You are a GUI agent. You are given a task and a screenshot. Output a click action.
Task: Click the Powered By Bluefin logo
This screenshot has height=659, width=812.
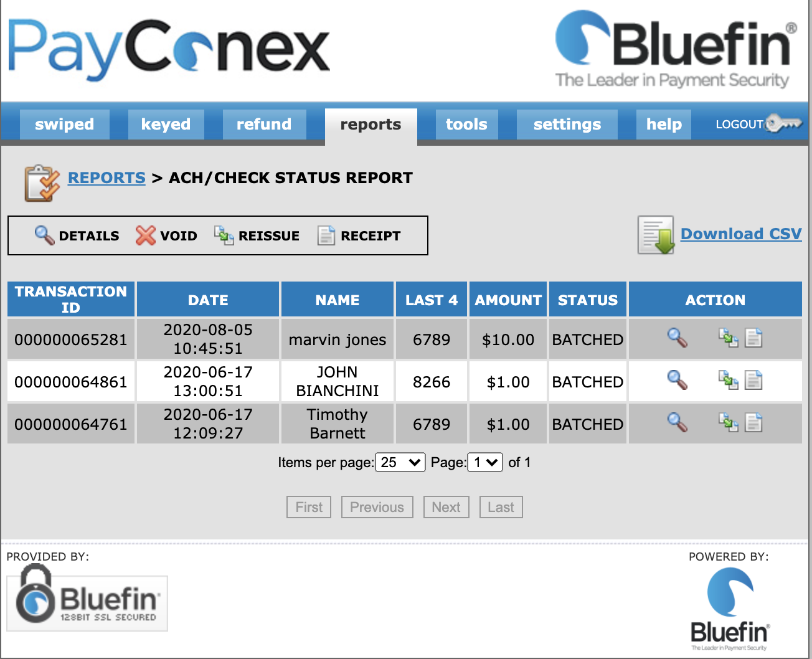click(730, 610)
